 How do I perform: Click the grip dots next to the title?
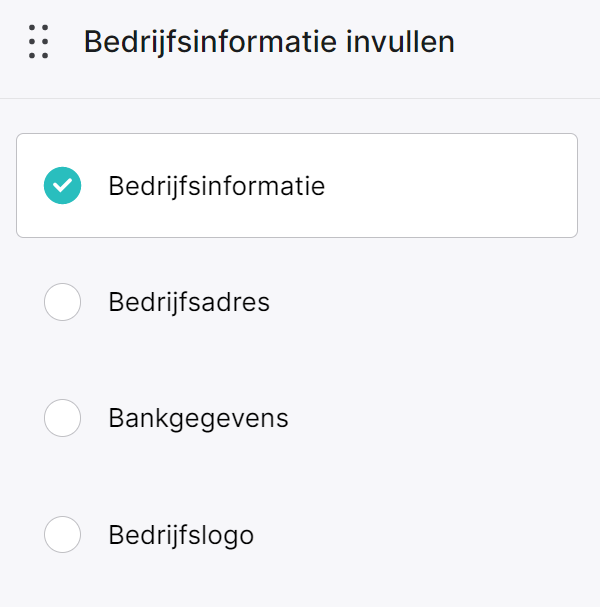(39, 41)
